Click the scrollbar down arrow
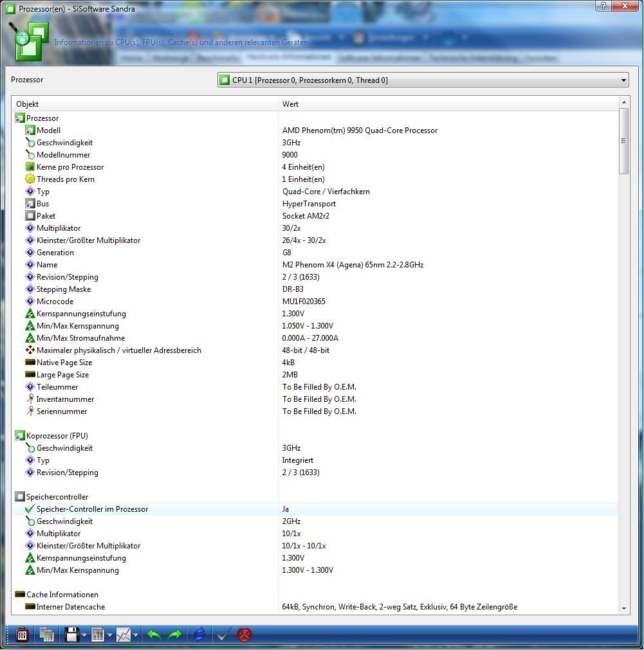Image resolution: width=644 pixels, height=650 pixels. coord(623,609)
